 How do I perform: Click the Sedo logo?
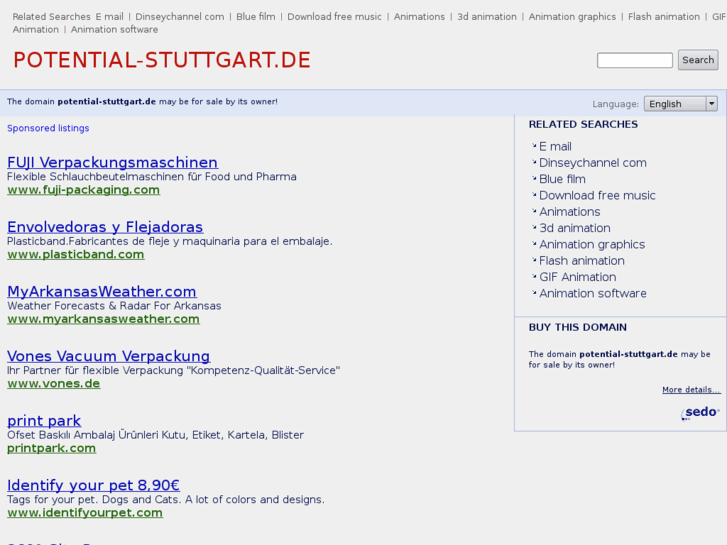[700, 412]
